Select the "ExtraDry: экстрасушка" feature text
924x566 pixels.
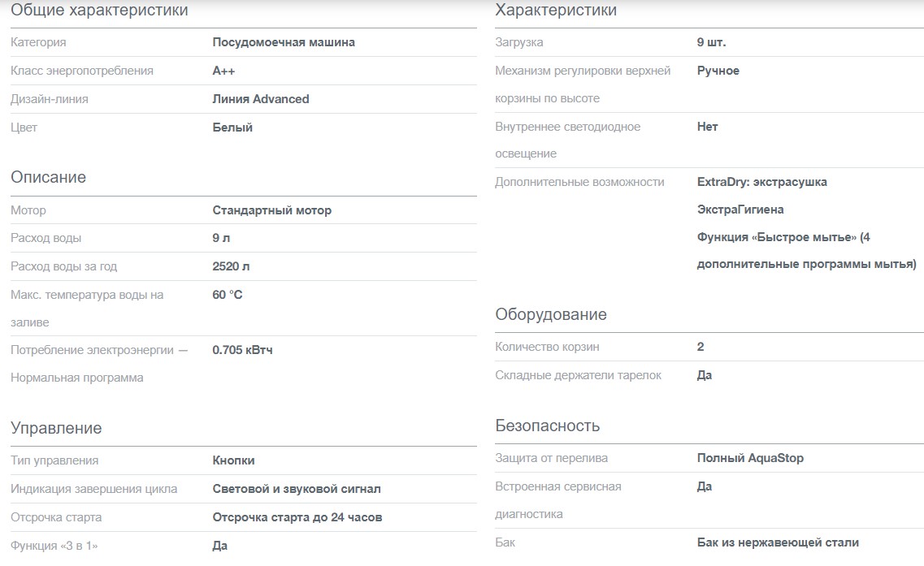click(761, 182)
